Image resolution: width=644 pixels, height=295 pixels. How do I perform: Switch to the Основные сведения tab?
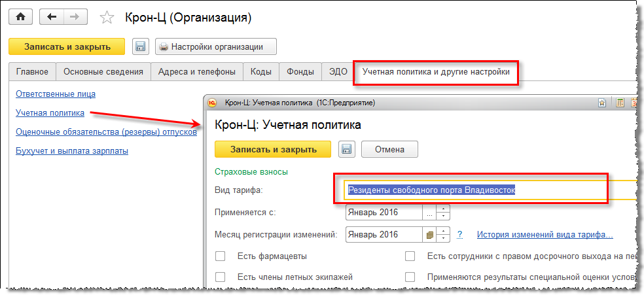coord(103,72)
